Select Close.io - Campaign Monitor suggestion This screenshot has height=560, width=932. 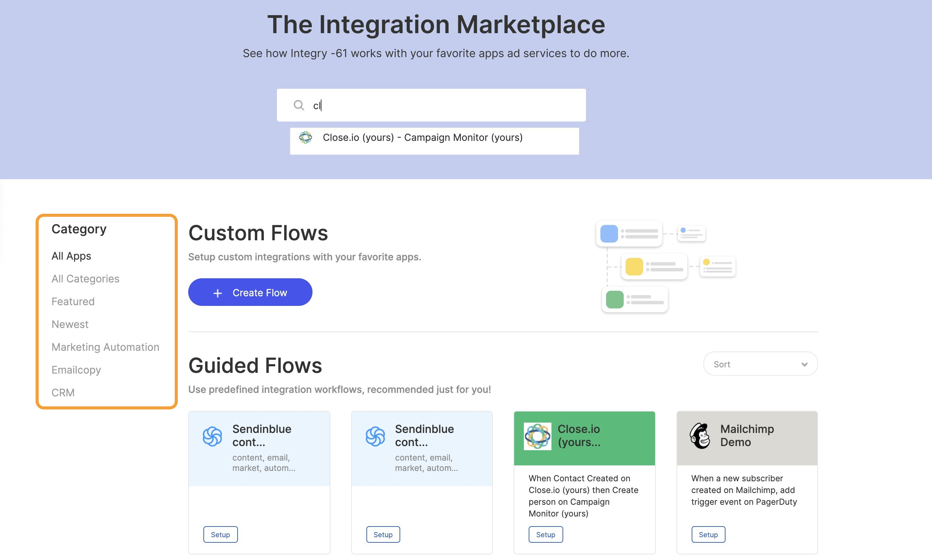[434, 141]
